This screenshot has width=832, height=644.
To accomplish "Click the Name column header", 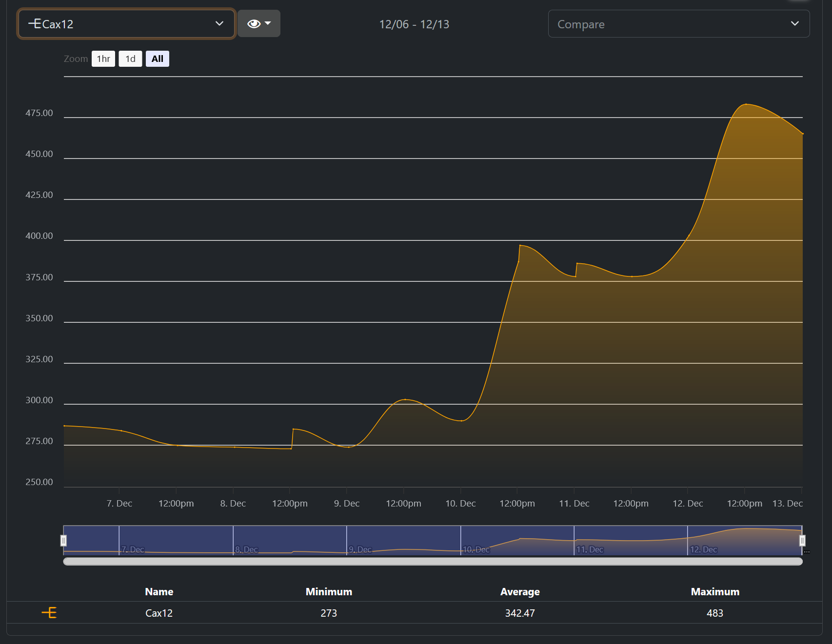I will [x=159, y=592].
